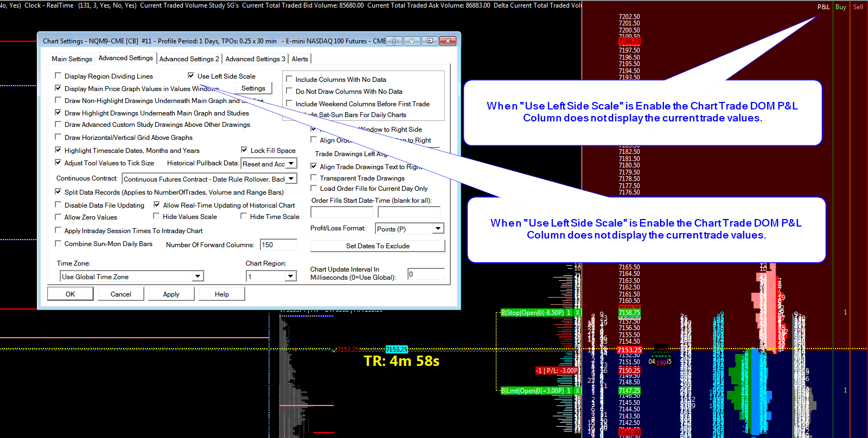Click the Buy column header in the DOM
This screenshot has height=438, width=868.
tap(841, 7)
